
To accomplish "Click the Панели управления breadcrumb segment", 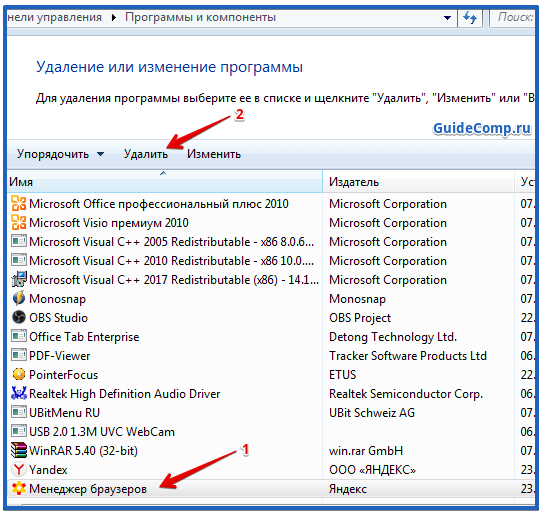I will (x=54, y=17).
